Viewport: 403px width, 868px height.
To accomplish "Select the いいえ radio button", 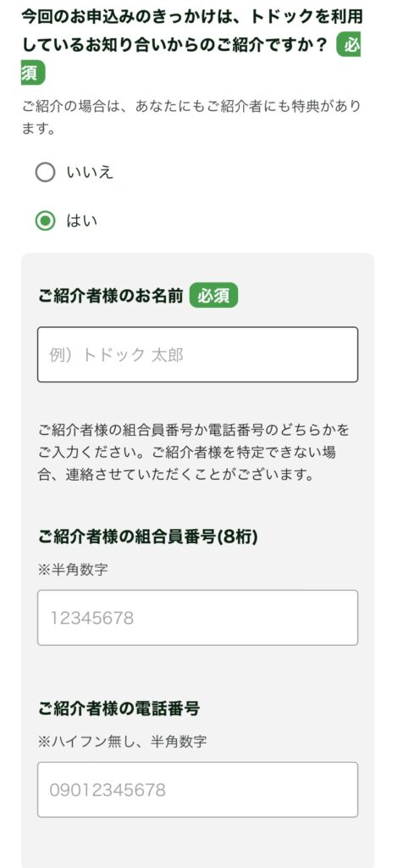I will coord(46,173).
